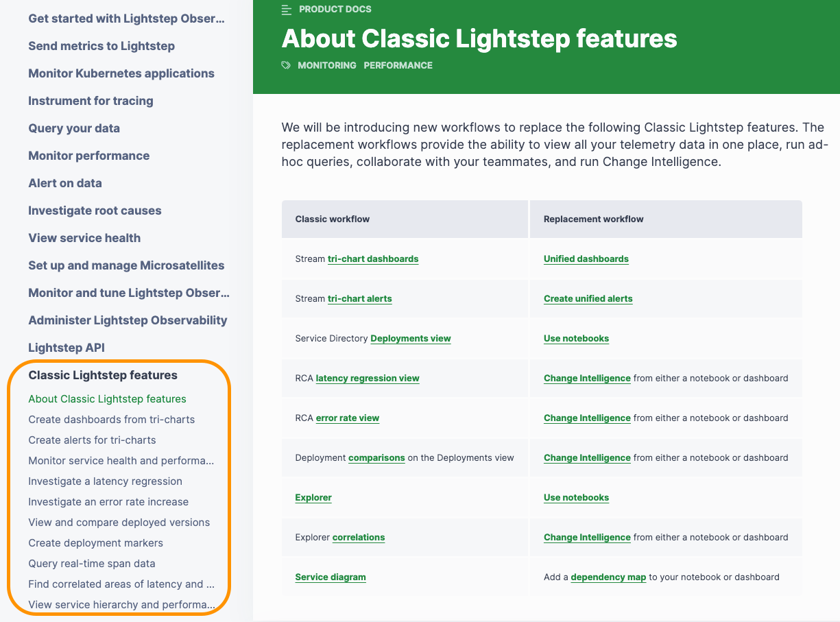
Task: Navigate to Monitor Kubernetes applications section
Action: (121, 73)
